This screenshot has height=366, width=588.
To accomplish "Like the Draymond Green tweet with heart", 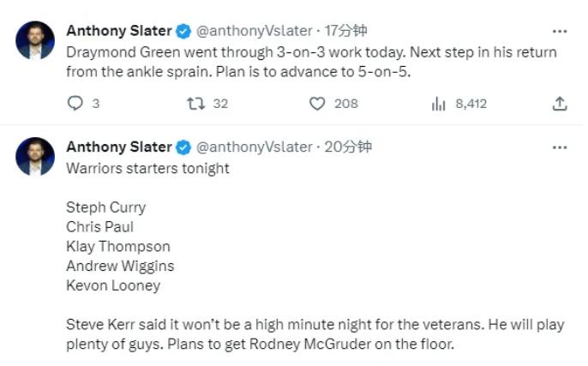I will [317, 104].
